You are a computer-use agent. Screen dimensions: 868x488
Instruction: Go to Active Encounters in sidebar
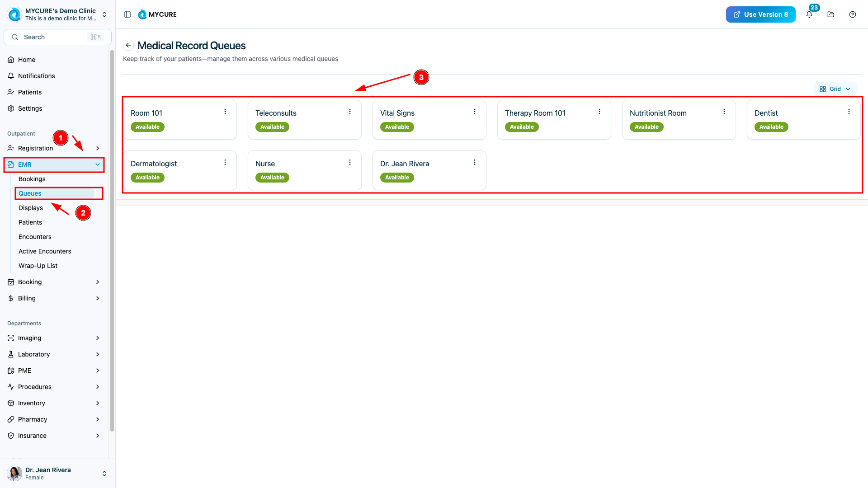(45, 251)
